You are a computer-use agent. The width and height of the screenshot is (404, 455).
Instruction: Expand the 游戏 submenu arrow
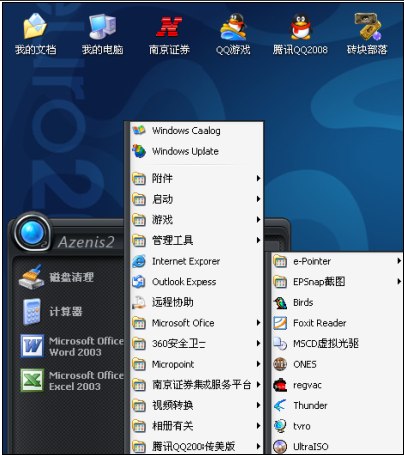coord(258,220)
